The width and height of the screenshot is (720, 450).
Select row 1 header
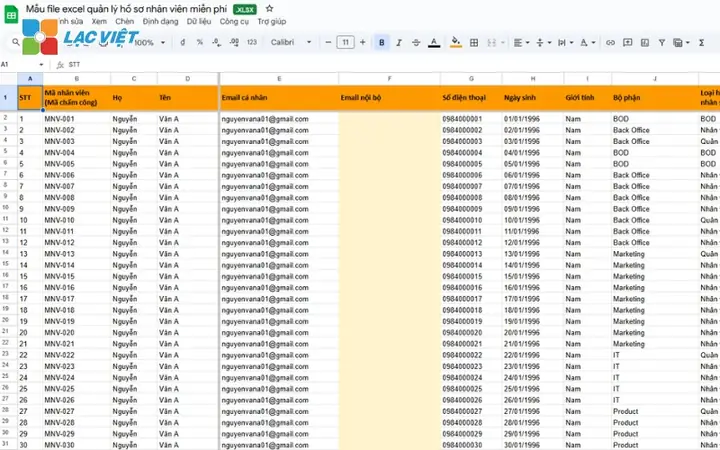pyautogui.click(x=6, y=97)
